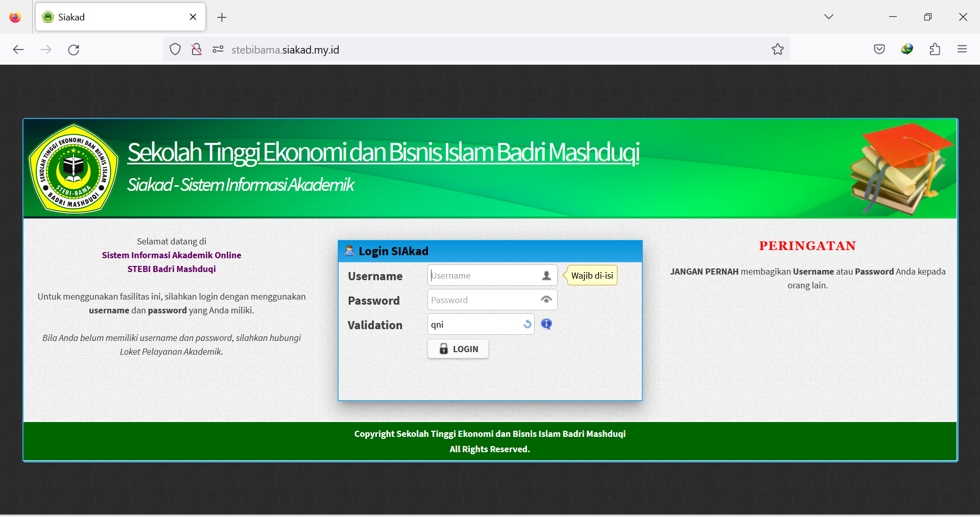Image resolution: width=980 pixels, height=517 pixels.
Task: Go back to previous page
Action: (x=18, y=50)
